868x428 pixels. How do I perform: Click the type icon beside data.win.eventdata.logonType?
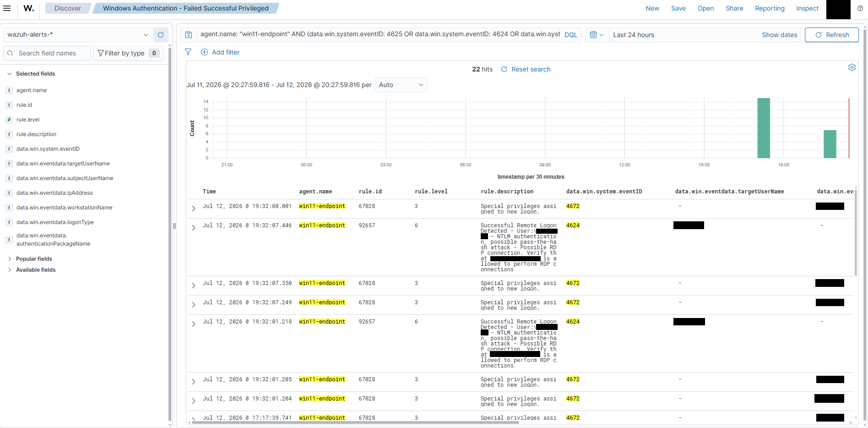(9, 222)
